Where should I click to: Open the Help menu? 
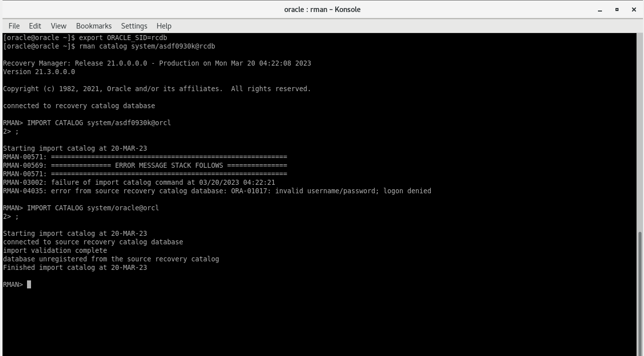coord(164,26)
